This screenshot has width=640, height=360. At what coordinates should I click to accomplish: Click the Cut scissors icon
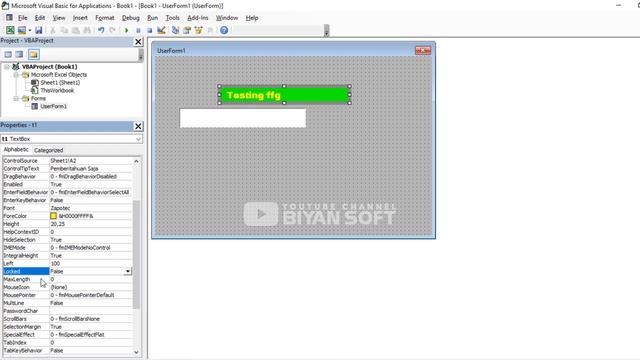pos(53,30)
